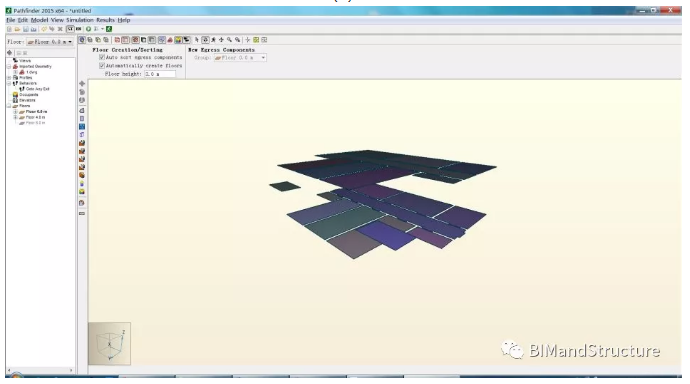This screenshot has height=384, width=690.
Task: Open the Help menu
Action: pos(124,20)
